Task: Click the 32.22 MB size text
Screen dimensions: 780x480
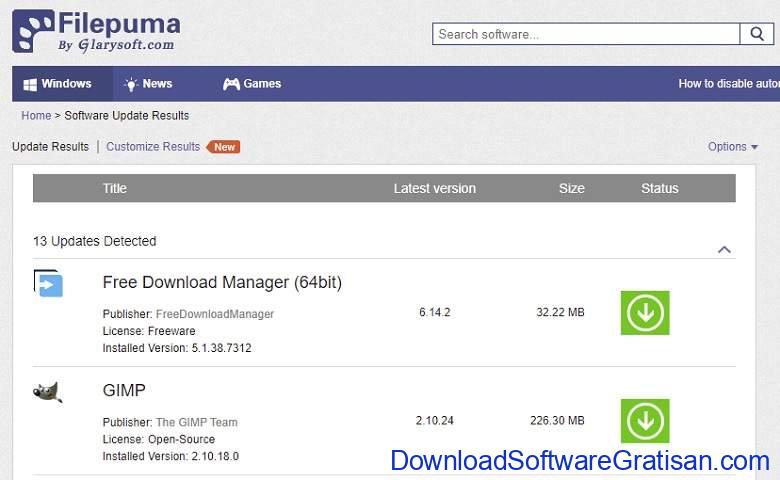Action: 560,312
